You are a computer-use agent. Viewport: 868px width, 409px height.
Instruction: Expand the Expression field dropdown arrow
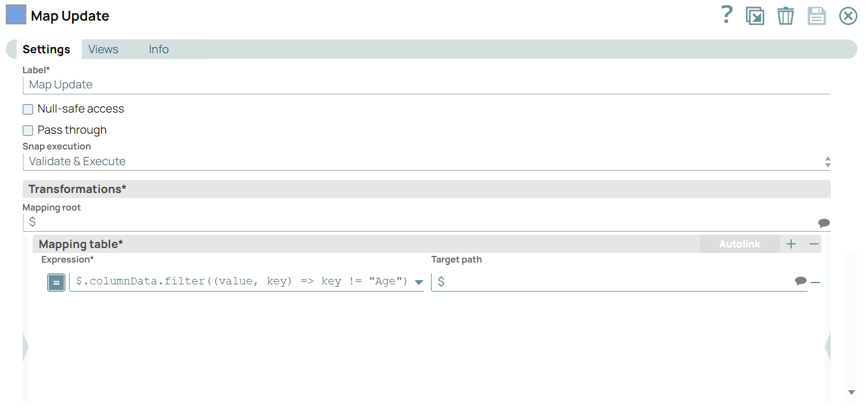click(x=418, y=283)
